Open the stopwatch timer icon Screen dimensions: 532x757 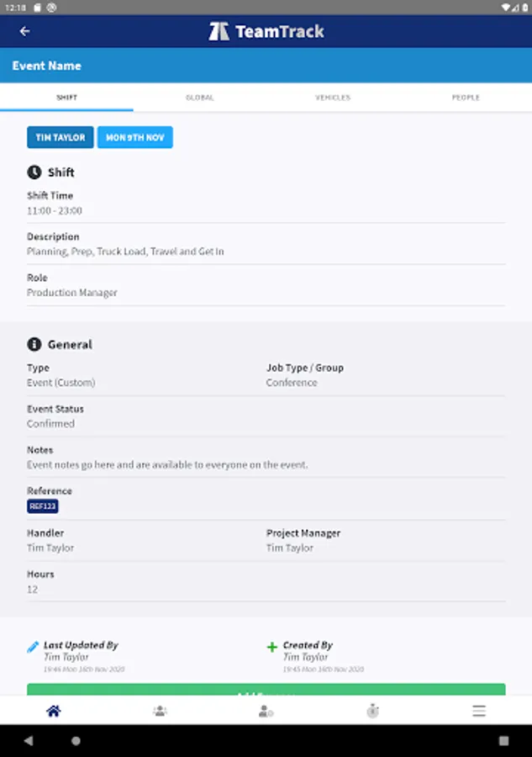click(x=372, y=711)
